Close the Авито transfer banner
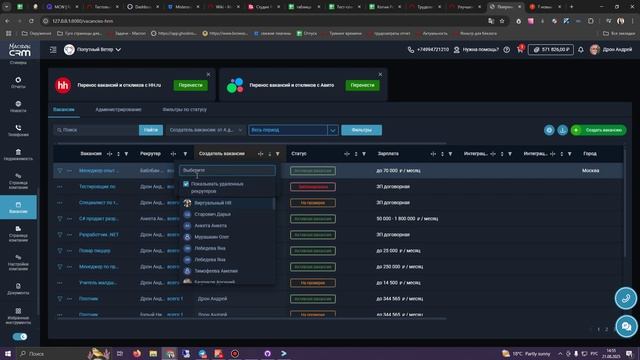640x360 pixels. point(380,74)
